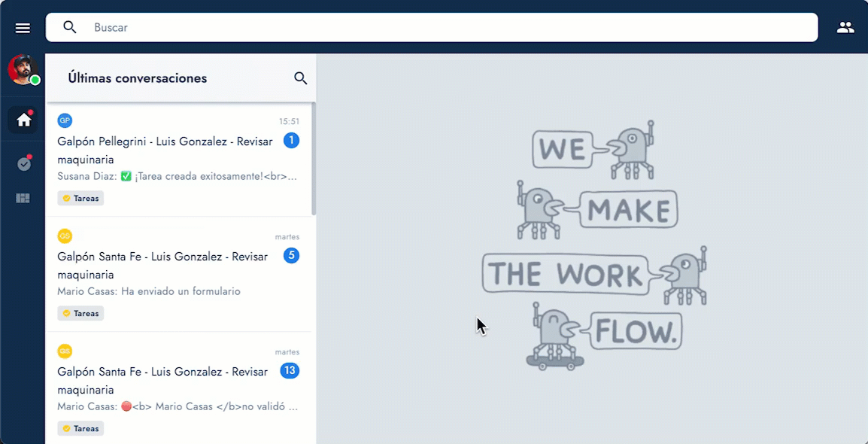The image size is (868, 444).
Task: Click the 15:51 timestamp
Action: coord(289,122)
